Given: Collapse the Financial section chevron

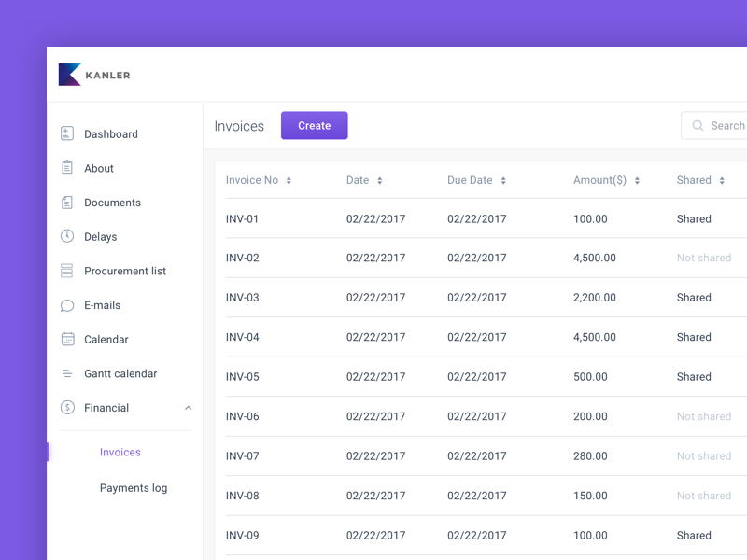Looking at the screenshot, I should 189,408.
